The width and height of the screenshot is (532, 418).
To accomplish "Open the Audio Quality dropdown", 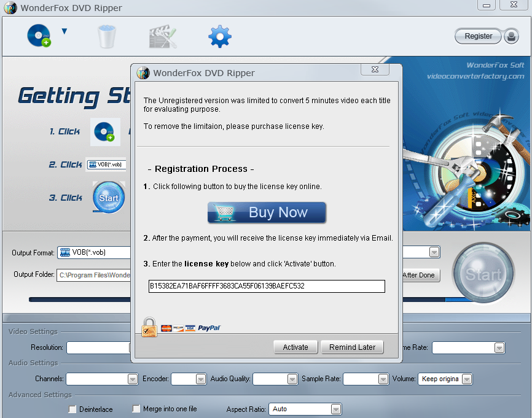I will pyautogui.click(x=292, y=379).
